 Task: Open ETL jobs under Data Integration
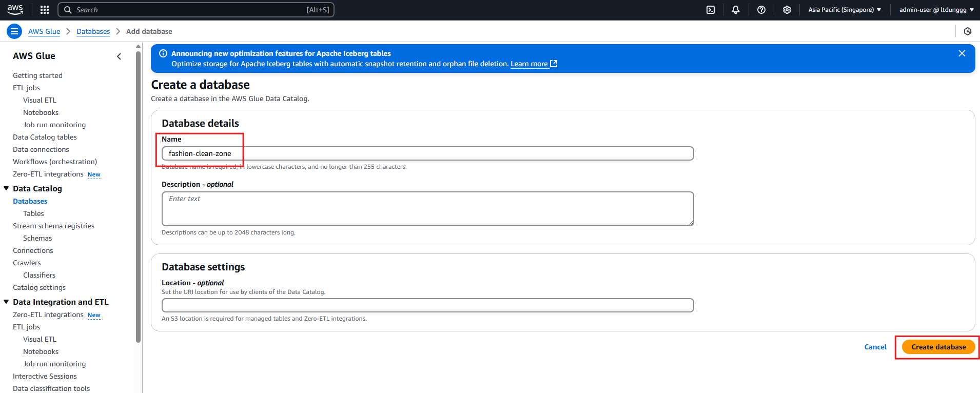point(26,327)
